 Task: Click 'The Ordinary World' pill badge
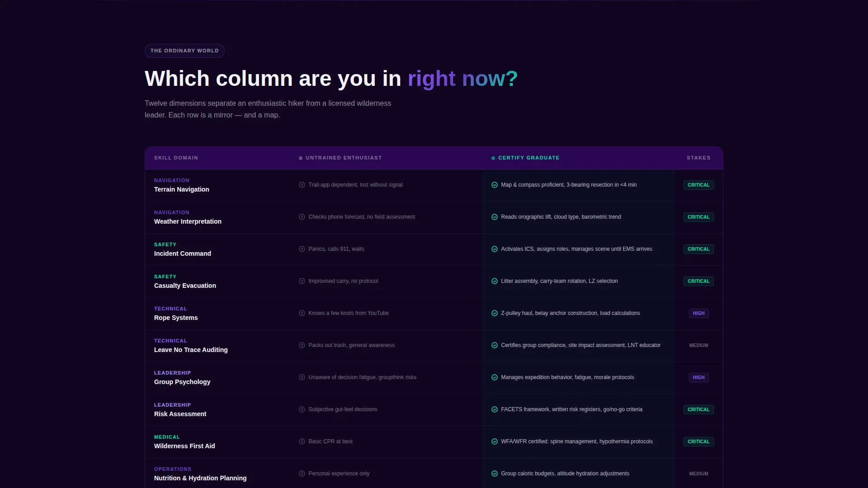pos(184,51)
